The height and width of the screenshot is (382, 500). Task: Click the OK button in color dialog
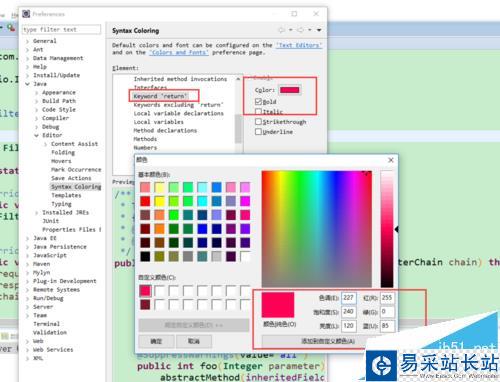[156, 341]
